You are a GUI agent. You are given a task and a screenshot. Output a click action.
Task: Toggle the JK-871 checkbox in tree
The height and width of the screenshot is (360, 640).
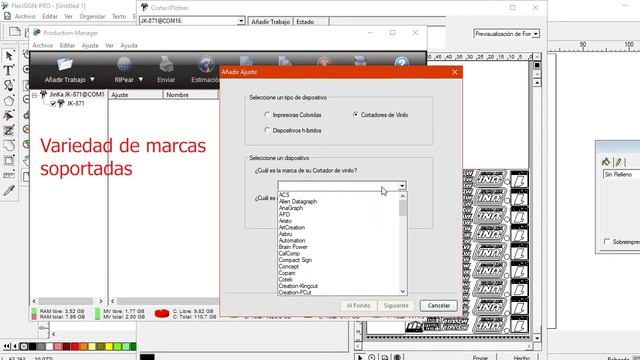coord(53,104)
